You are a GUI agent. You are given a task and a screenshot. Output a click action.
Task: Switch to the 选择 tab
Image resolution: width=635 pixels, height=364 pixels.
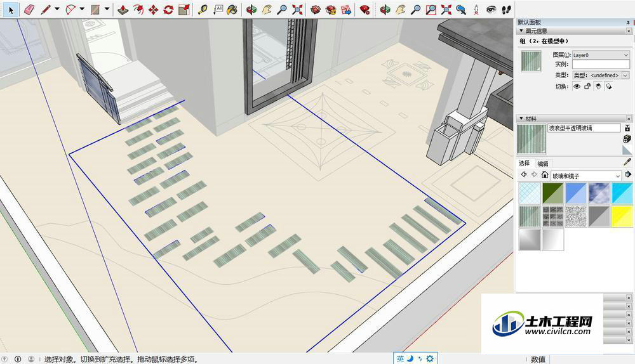(x=524, y=164)
